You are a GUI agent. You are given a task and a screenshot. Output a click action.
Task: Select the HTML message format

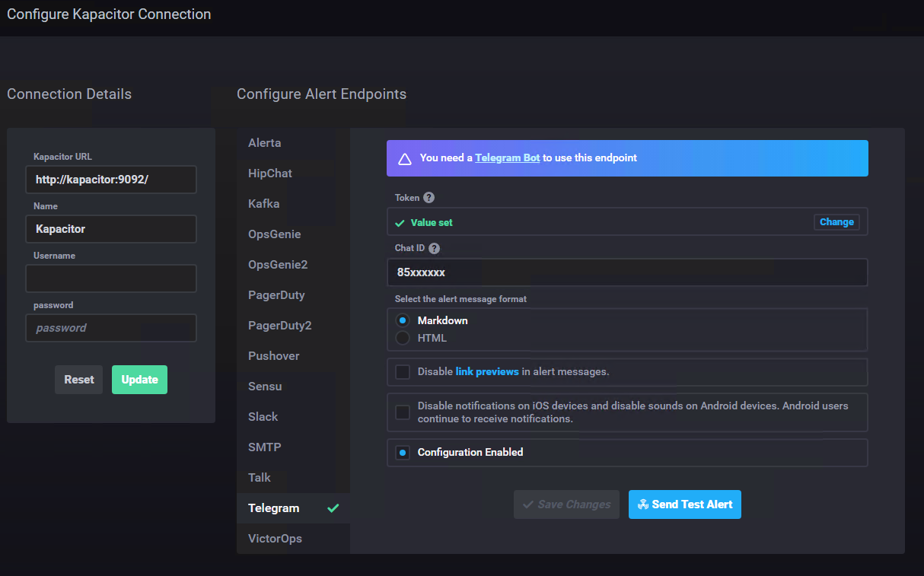(x=403, y=338)
